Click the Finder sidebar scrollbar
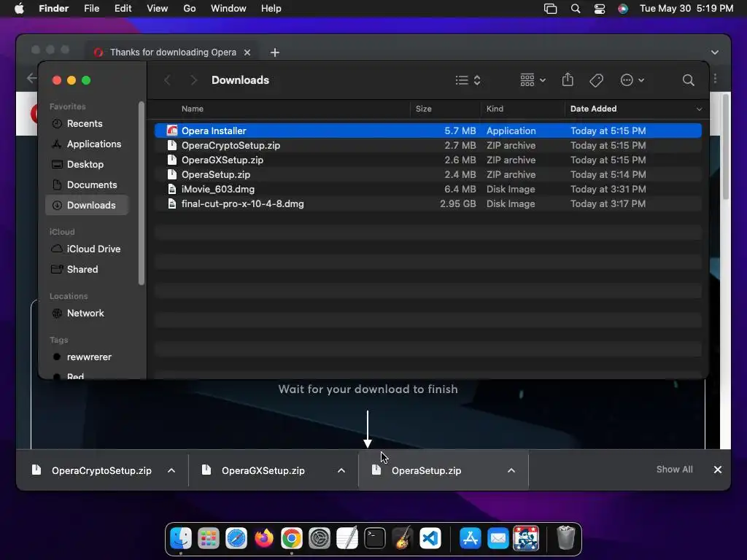Screen dimensions: 747x560 pyautogui.click(x=141, y=192)
